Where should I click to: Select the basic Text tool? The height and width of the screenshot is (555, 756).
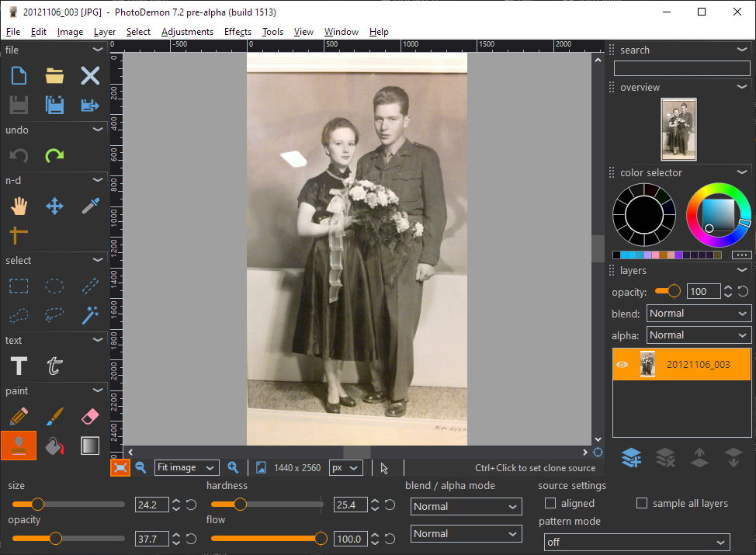pos(19,366)
